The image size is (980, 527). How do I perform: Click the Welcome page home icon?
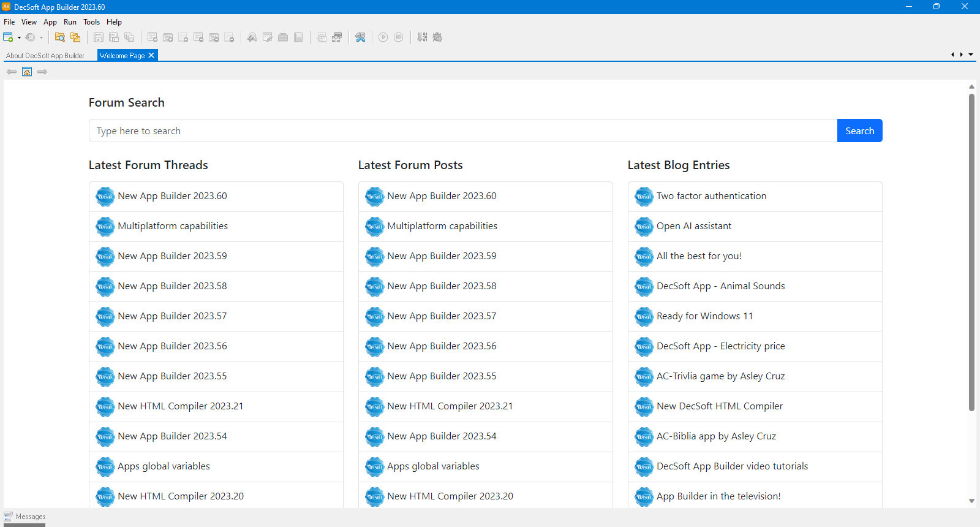(x=27, y=72)
